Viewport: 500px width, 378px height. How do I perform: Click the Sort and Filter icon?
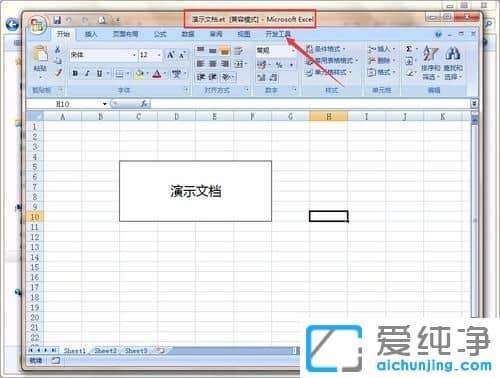430,62
